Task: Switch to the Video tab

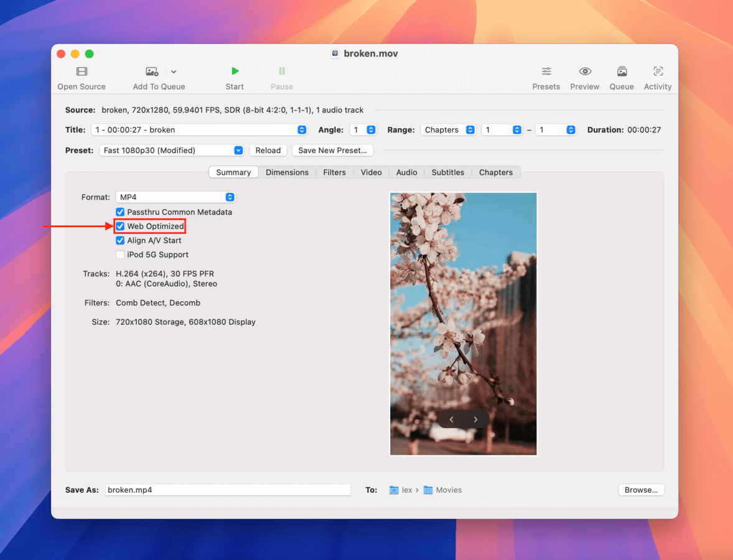Action: [x=371, y=172]
